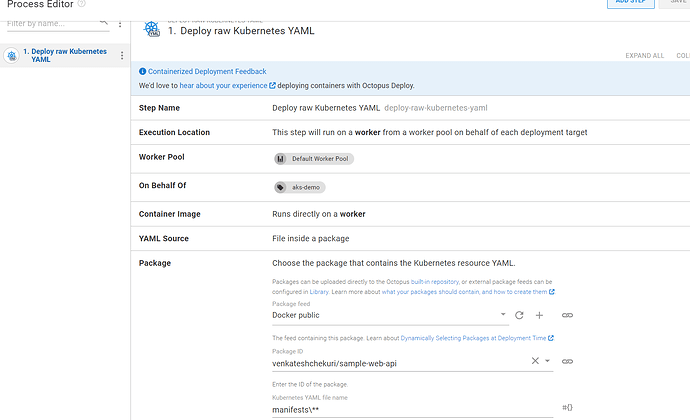Open 'what your packages should contain' link
The height and width of the screenshot is (420, 690).
tap(464, 292)
